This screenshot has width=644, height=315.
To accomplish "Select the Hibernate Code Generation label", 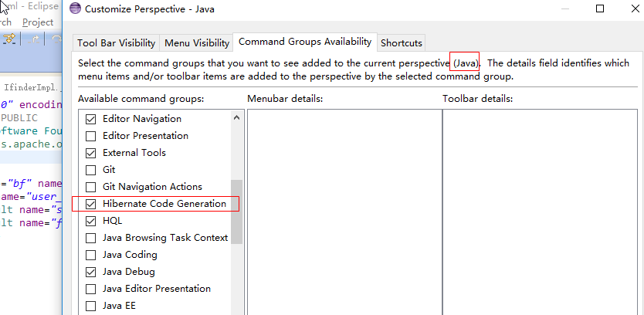I will click(164, 204).
